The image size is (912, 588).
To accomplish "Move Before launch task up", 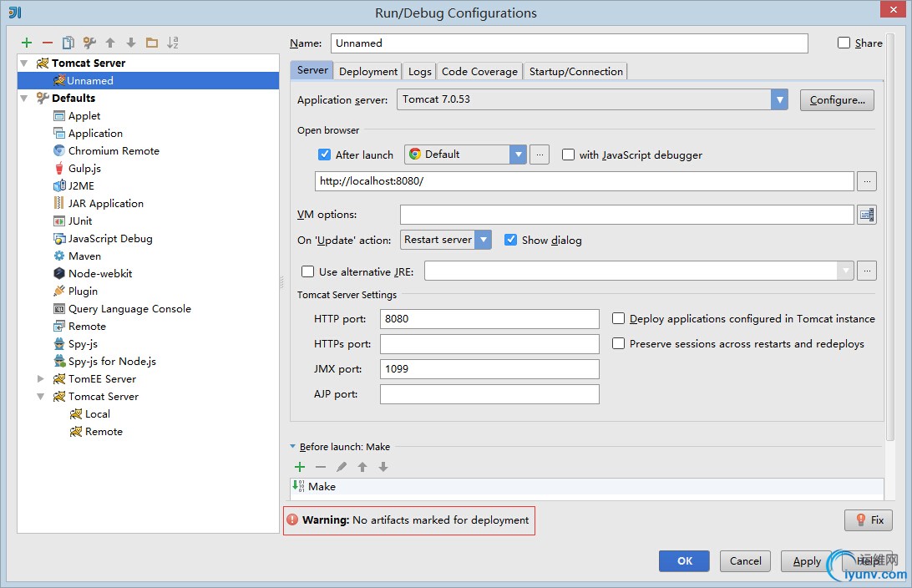I will (362, 466).
